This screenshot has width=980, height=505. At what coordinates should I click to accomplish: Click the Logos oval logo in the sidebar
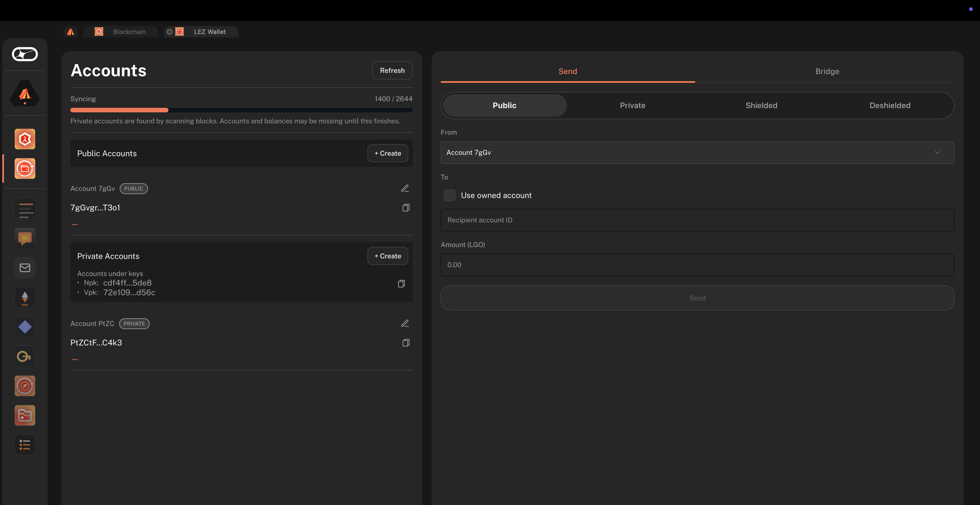point(25,54)
